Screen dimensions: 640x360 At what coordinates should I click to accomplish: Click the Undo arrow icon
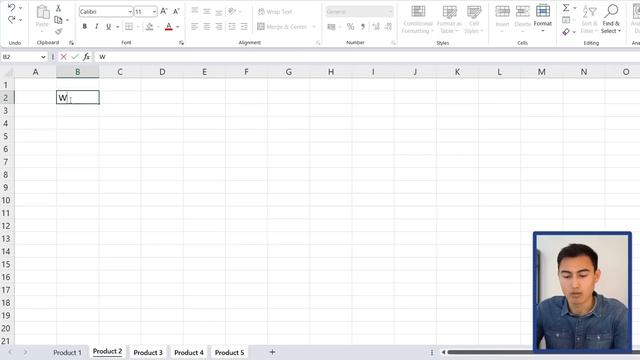(11, 8)
